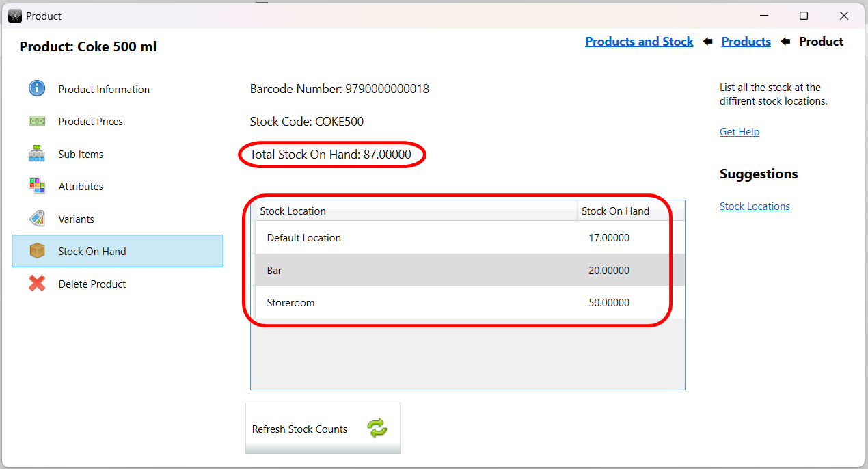Click the Stock Location column header
868x469 pixels.
(x=416, y=211)
